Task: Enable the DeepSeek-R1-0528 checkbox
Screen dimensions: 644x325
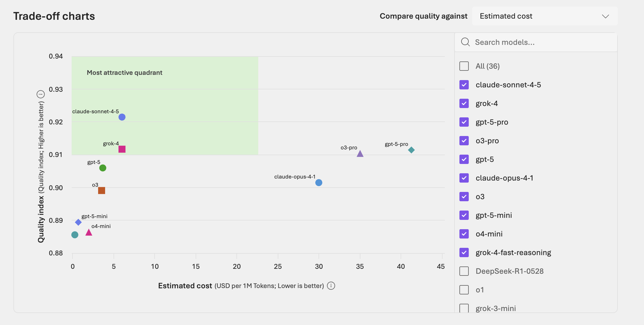Action: [464, 271]
